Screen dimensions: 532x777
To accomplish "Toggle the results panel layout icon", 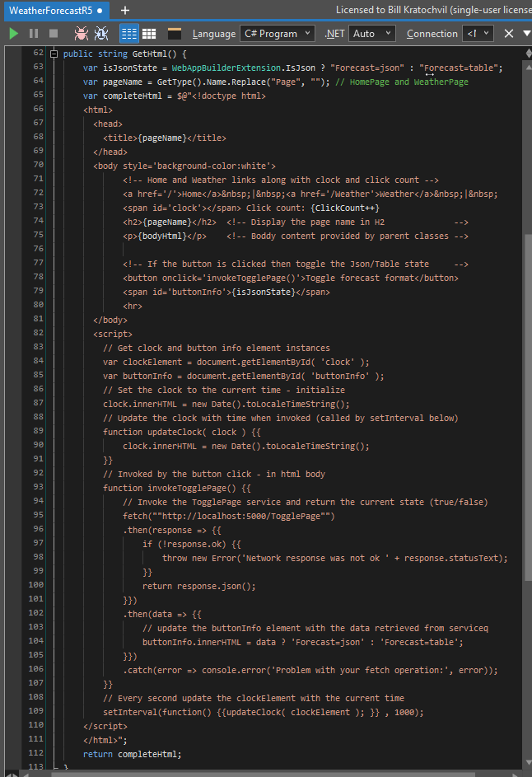I will click(x=175, y=34).
